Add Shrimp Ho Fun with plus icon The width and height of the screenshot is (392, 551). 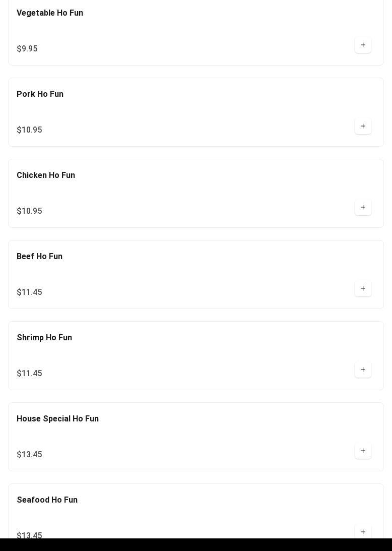363,370
